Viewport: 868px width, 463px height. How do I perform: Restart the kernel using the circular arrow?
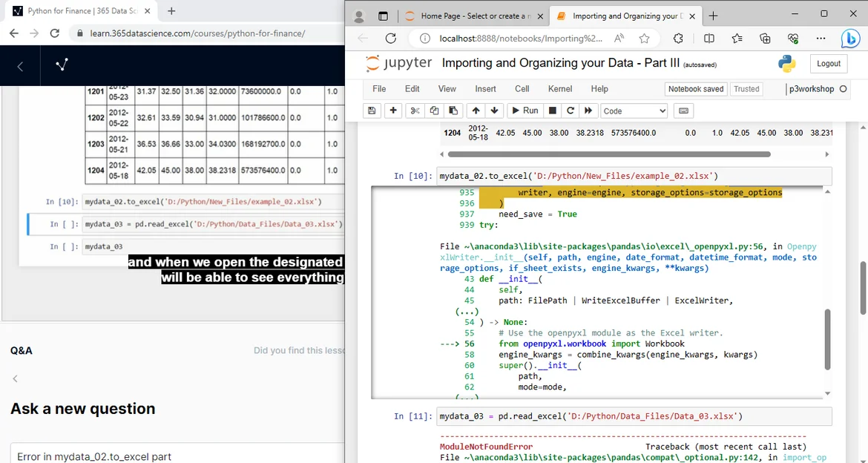[x=570, y=111]
